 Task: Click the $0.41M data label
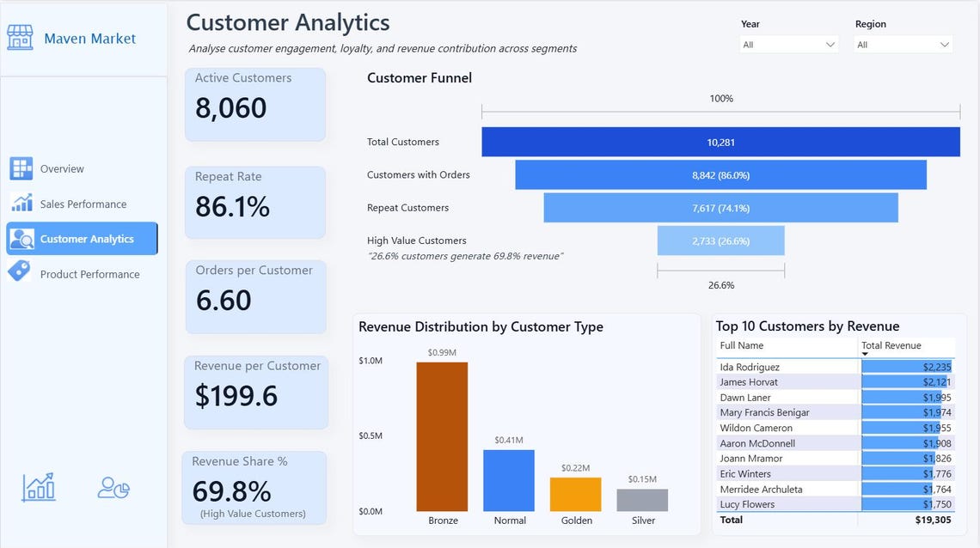pyautogui.click(x=509, y=440)
